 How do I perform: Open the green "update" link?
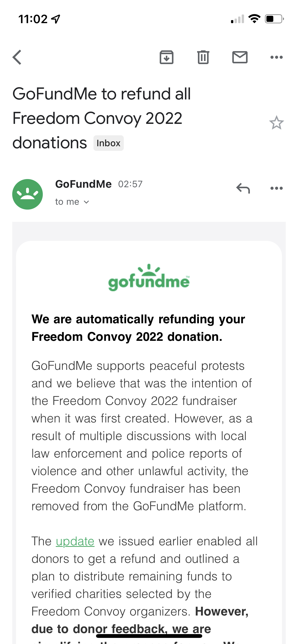75,541
